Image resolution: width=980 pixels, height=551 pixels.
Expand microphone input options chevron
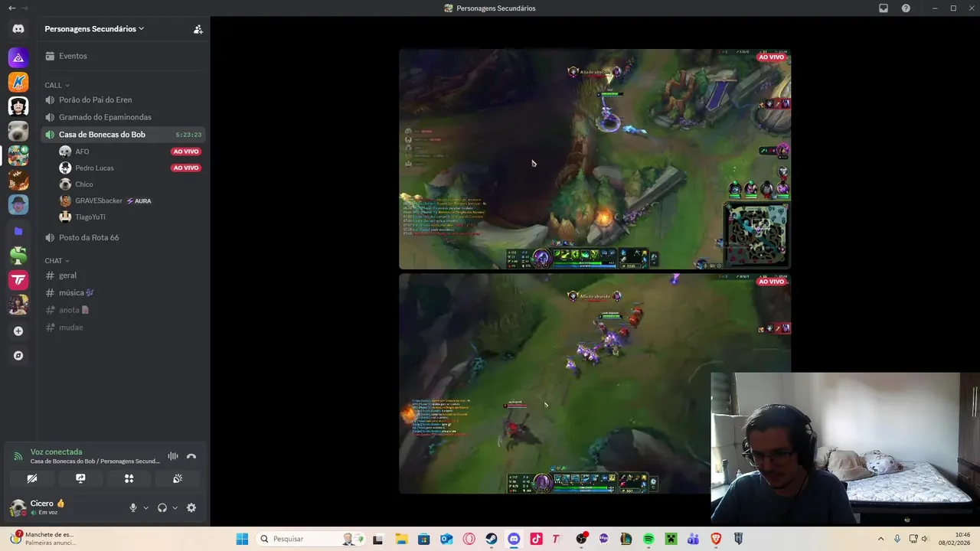click(x=145, y=507)
